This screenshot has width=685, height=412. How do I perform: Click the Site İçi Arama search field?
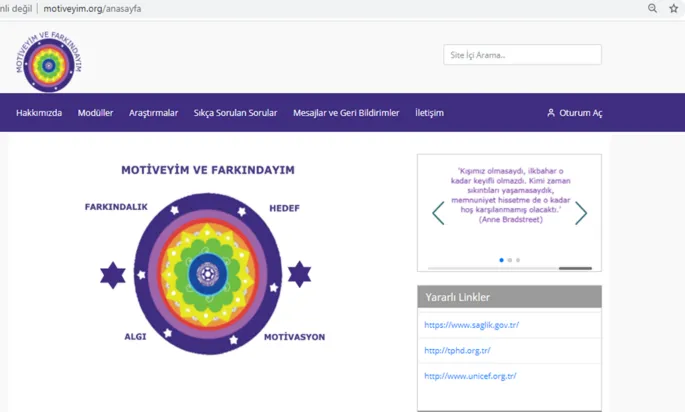point(522,55)
